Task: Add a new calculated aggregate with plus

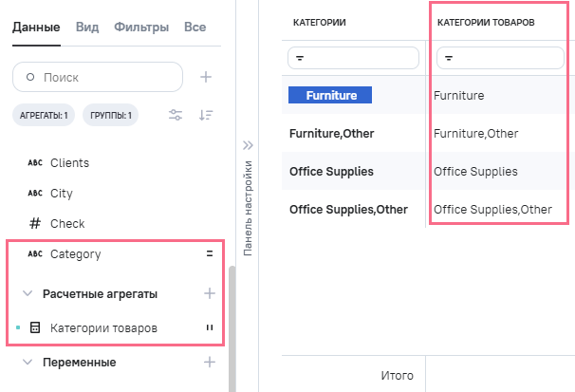Action: click(210, 293)
